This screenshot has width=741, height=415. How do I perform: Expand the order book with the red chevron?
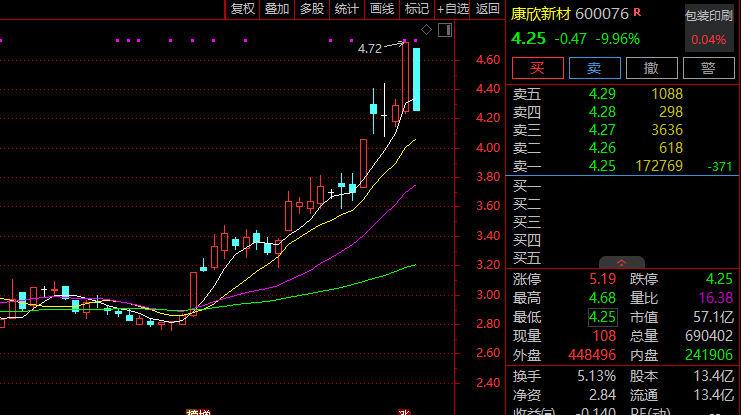(x=621, y=260)
